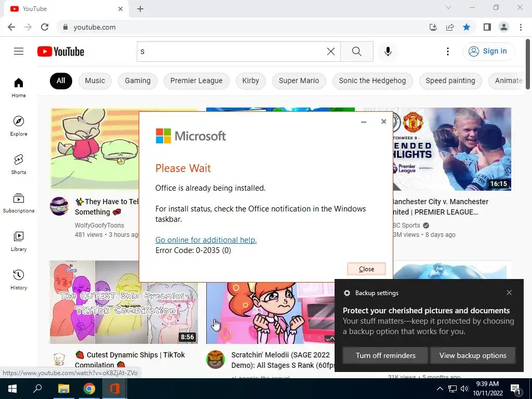
Task: Open WolfyGoofyToons channel name
Action: (99, 225)
